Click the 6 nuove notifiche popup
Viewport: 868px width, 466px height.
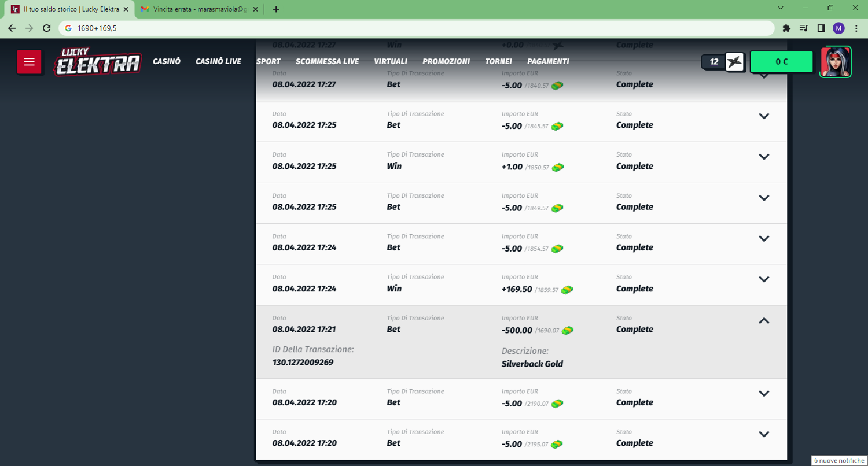click(x=838, y=460)
